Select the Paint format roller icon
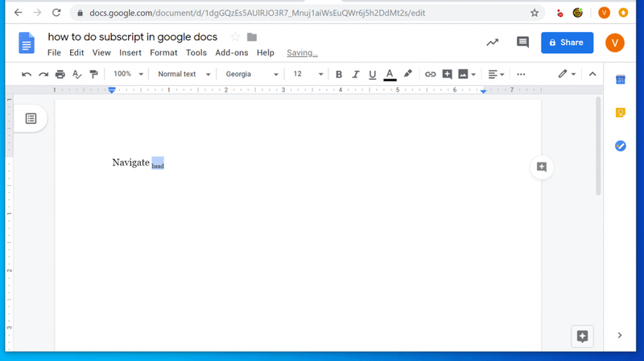 pyautogui.click(x=93, y=74)
